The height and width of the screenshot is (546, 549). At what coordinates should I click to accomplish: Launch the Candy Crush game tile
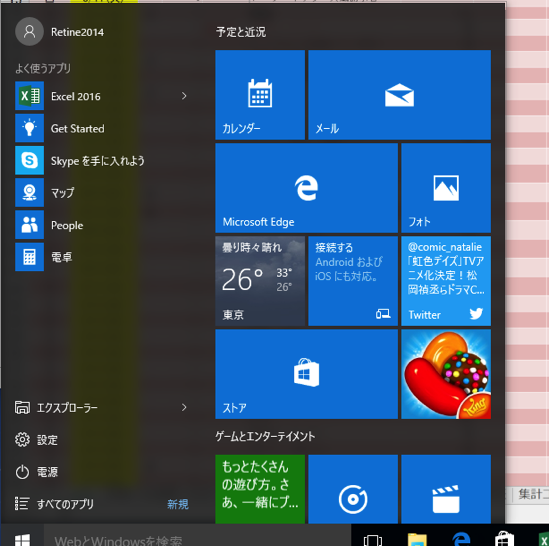point(446,374)
